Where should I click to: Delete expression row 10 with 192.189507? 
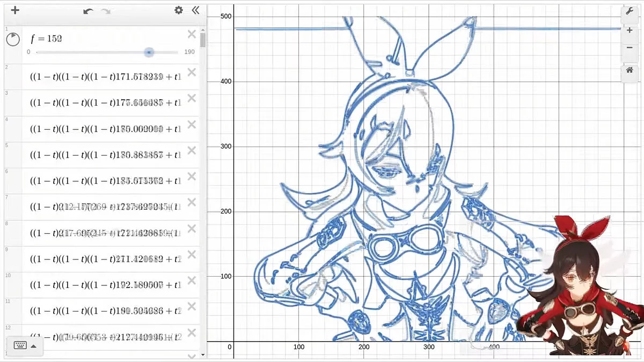(x=192, y=281)
